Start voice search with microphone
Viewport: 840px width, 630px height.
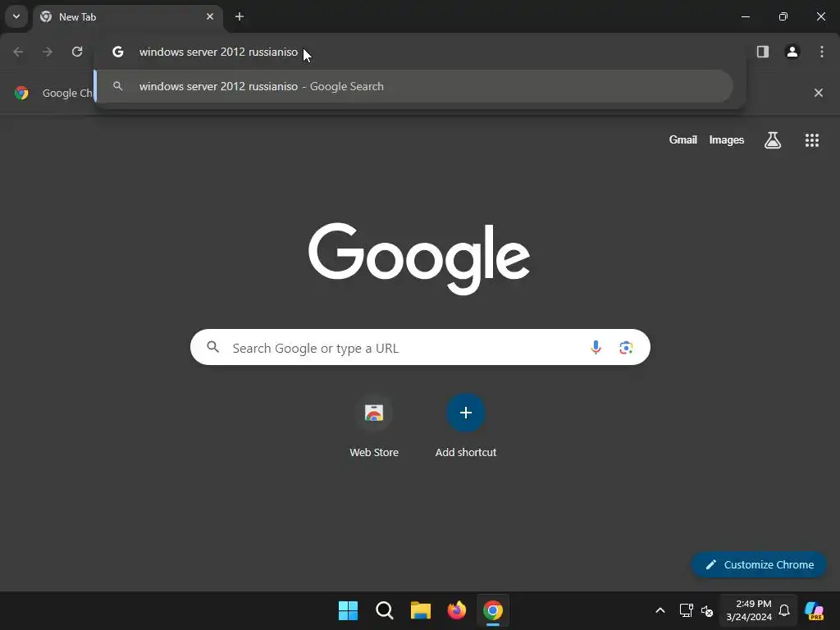pos(596,347)
